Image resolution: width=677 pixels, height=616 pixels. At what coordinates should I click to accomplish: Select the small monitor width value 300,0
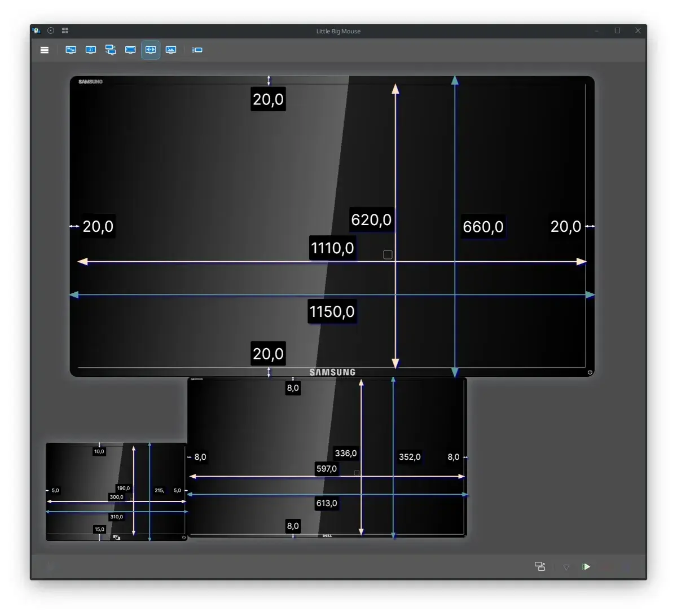point(116,497)
